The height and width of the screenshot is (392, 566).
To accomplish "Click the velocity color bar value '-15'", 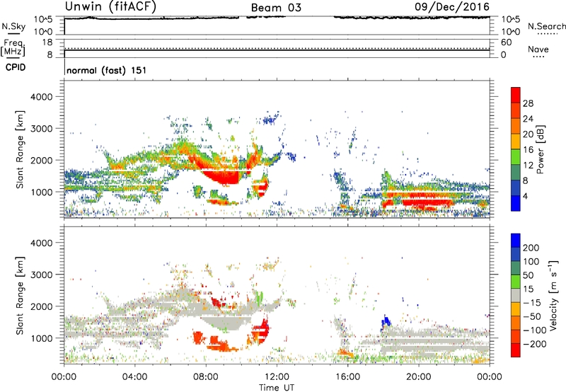I will (531, 302).
